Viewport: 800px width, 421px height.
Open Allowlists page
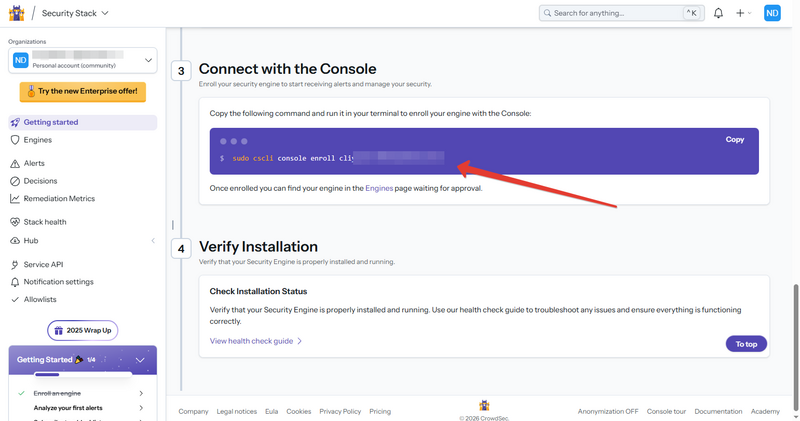pos(40,300)
